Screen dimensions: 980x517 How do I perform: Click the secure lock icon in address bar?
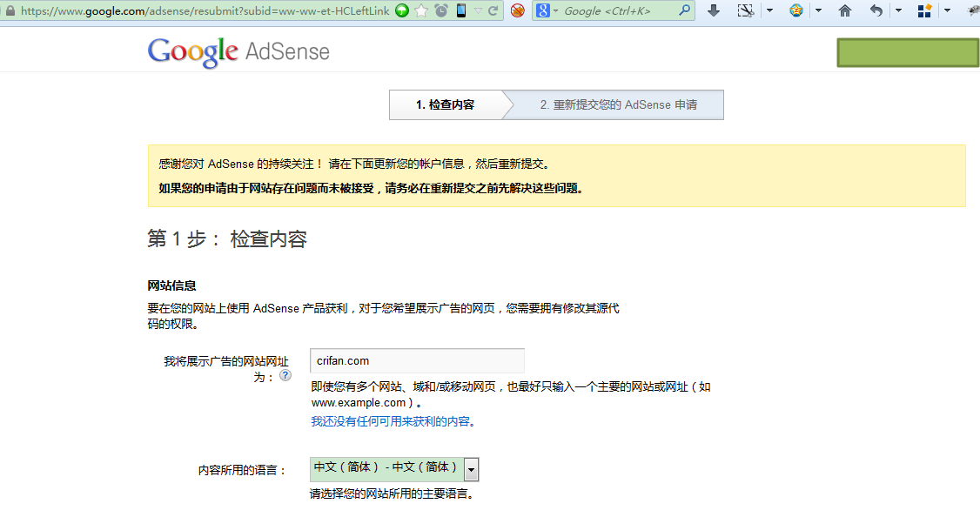(x=10, y=10)
